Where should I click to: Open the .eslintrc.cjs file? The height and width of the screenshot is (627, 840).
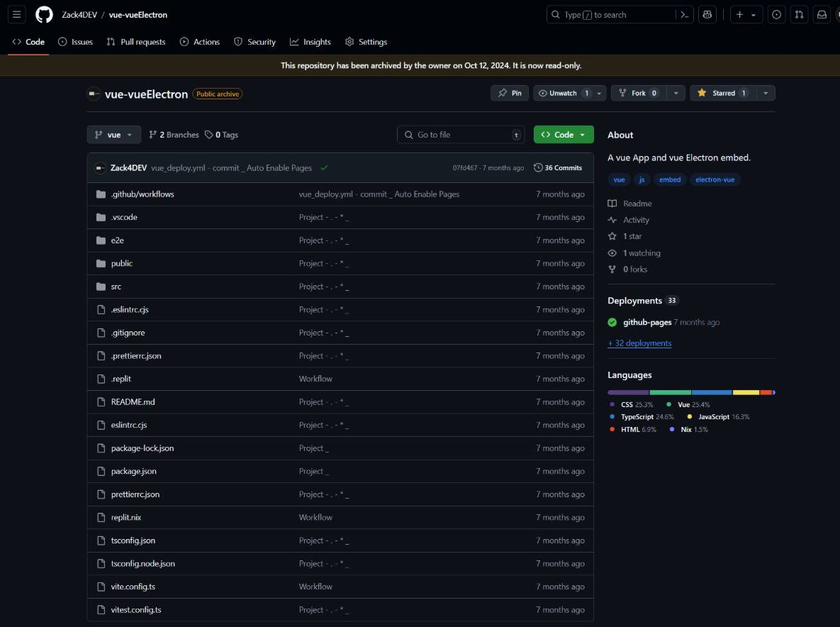[130, 309]
